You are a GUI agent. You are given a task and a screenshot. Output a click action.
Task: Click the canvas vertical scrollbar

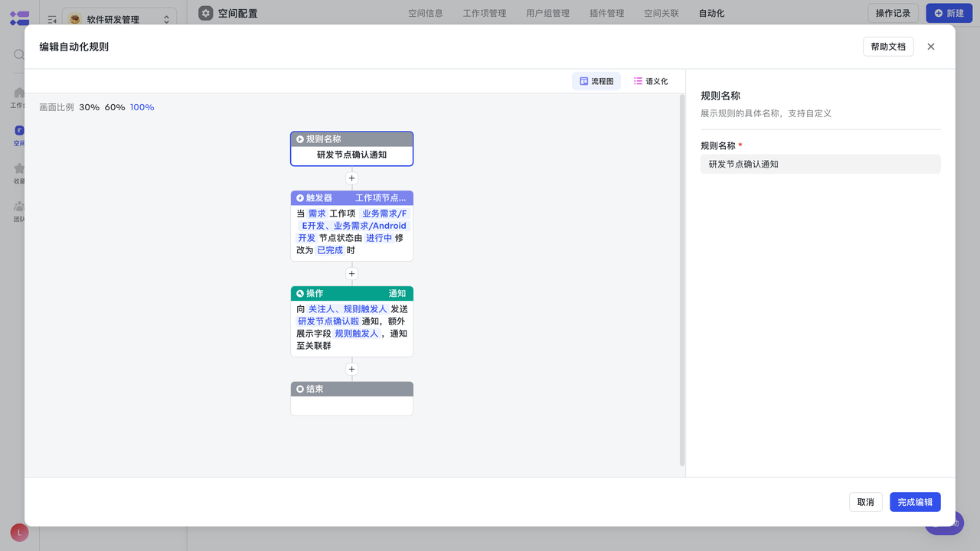pyautogui.click(x=682, y=280)
